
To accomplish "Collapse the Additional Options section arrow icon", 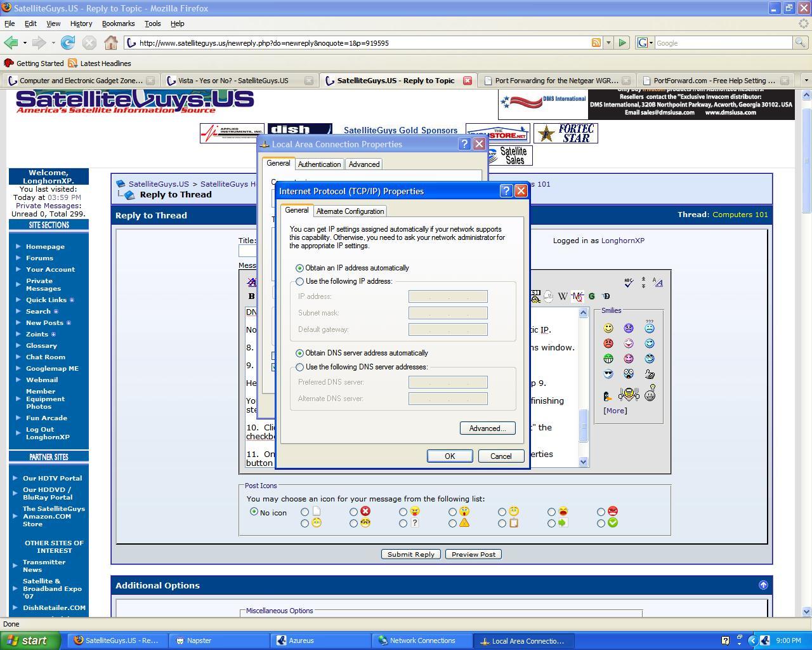I will pos(763,585).
